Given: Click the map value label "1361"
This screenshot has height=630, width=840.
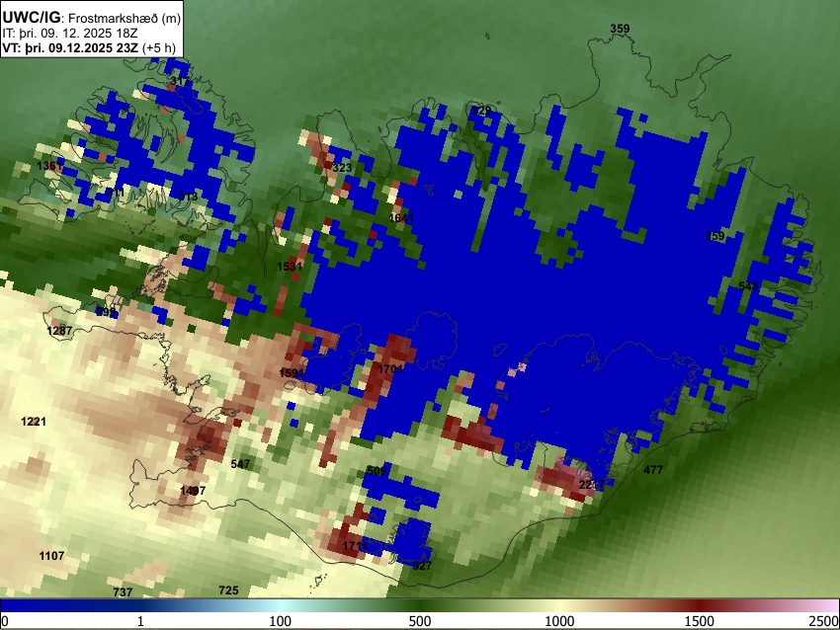Looking at the screenshot, I should (x=49, y=166).
